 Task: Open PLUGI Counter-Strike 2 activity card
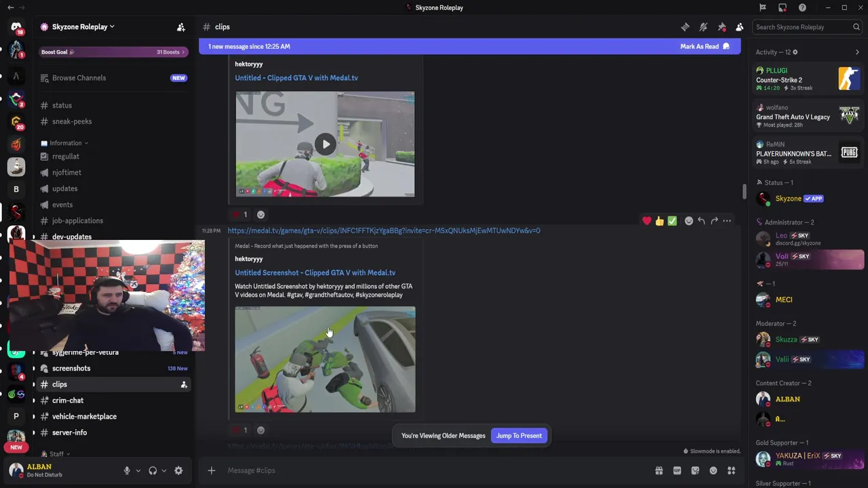click(x=808, y=79)
